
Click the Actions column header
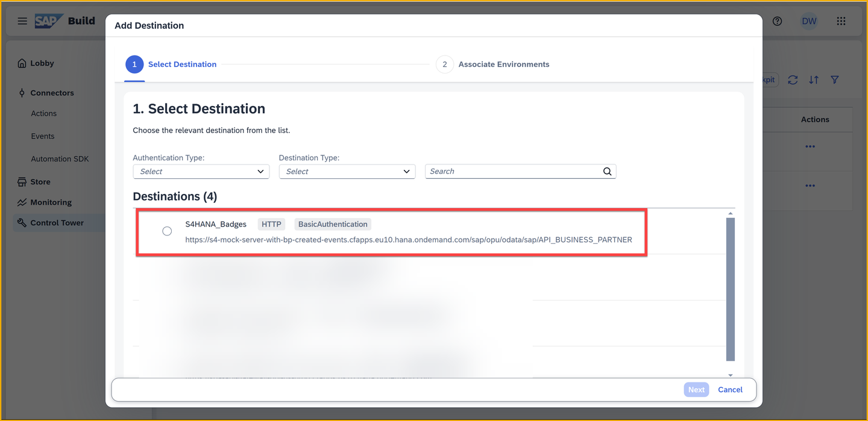point(815,119)
